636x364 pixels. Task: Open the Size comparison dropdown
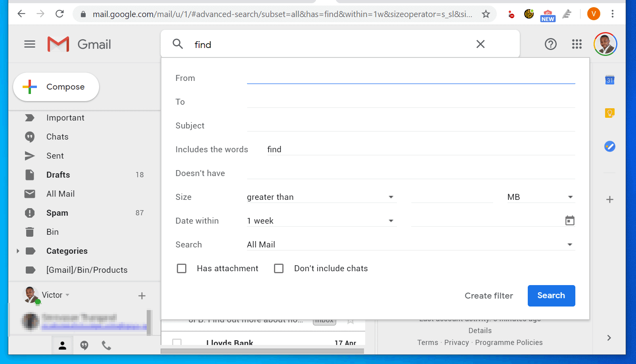coord(391,197)
